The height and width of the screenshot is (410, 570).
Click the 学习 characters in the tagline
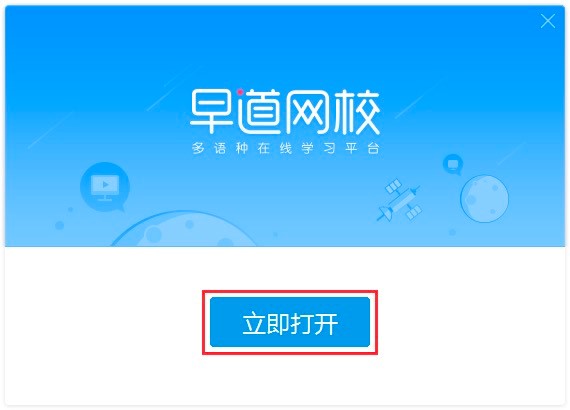pyautogui.click(x=318, y=148)
